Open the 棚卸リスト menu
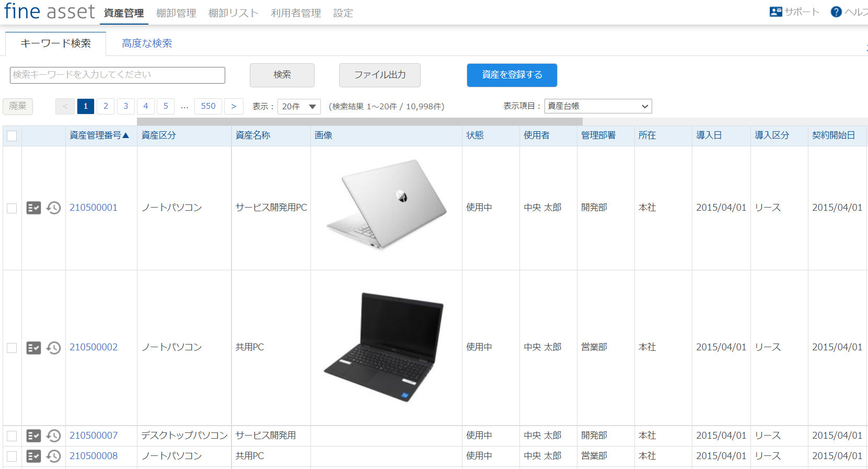The image size is (868, 469). click(233, 13)
